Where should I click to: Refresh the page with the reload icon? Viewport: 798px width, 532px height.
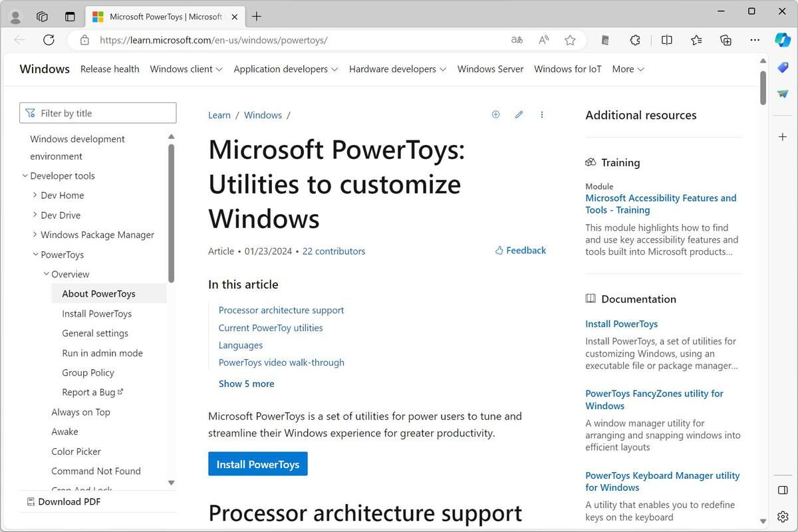click(x=49, y=40)
